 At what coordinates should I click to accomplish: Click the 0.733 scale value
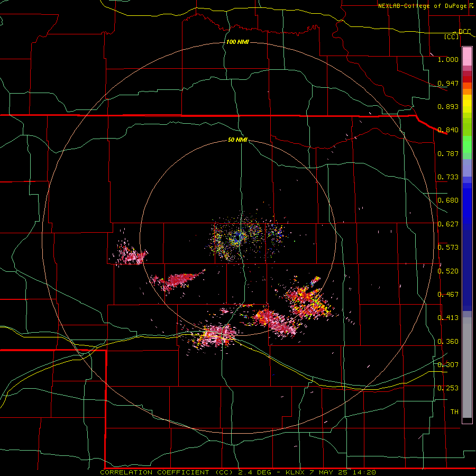pos(448,177)
